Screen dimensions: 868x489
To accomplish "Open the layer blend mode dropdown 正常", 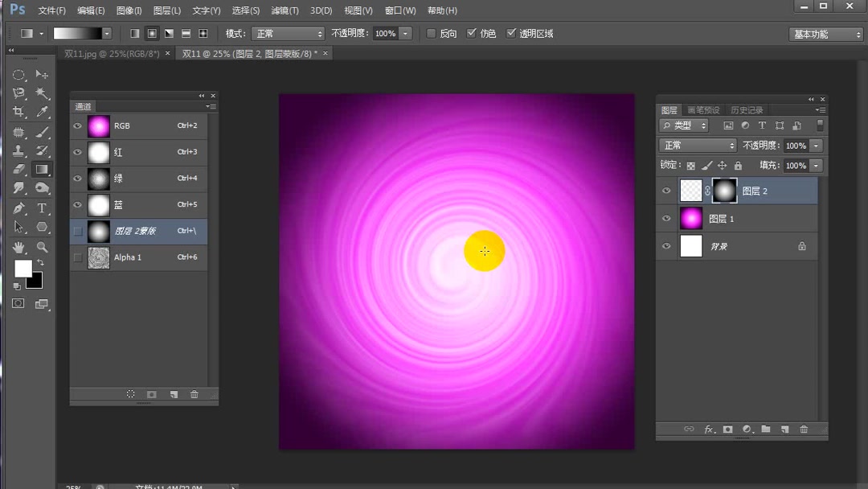I will 698,146.
